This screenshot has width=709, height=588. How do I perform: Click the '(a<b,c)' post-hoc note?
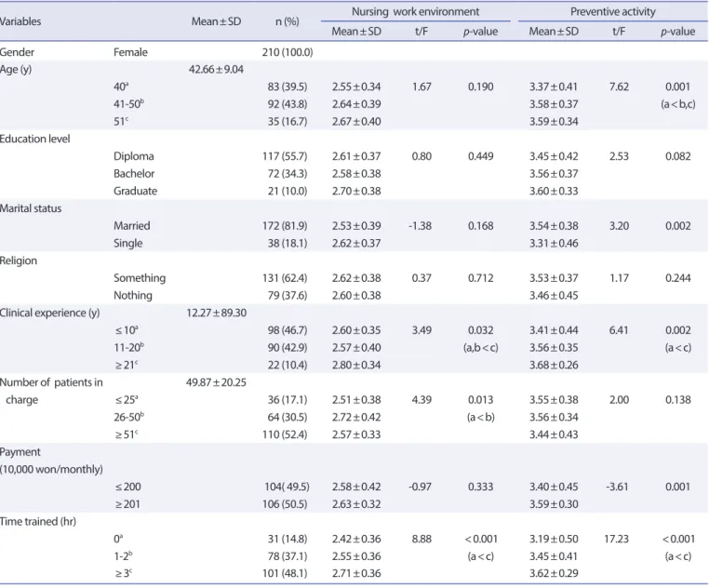(x=677, y=104)
